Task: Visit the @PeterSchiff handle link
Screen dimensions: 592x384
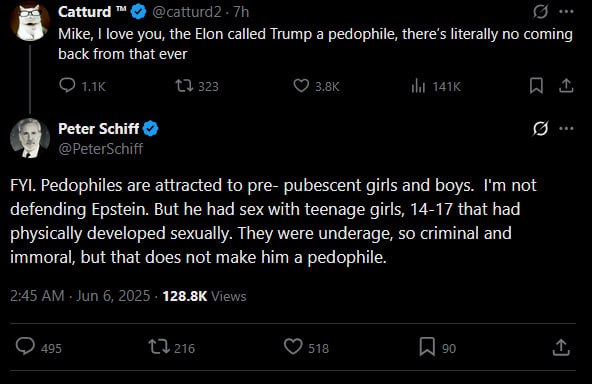Action: [x=101, y=149]
